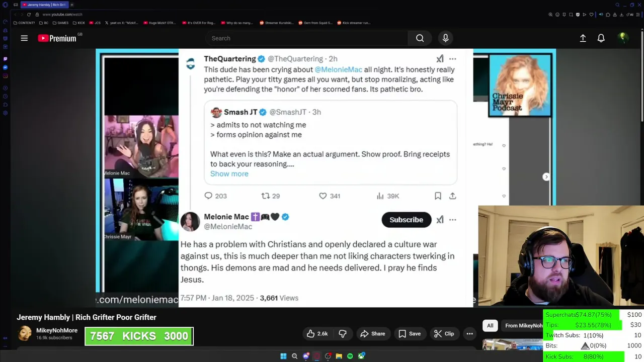644x362 pixels.
Task: Open browser easy setup menu
Action: (638, 15)
